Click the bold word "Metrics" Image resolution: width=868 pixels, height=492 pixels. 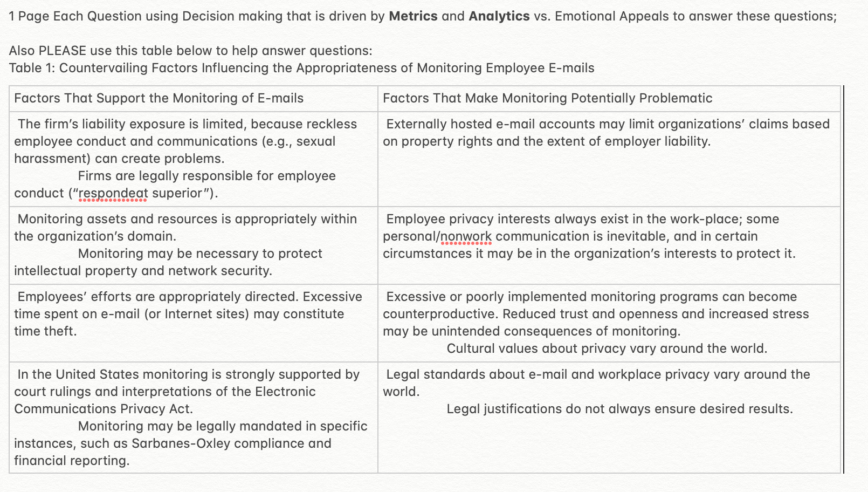click(x=413, y=16)
